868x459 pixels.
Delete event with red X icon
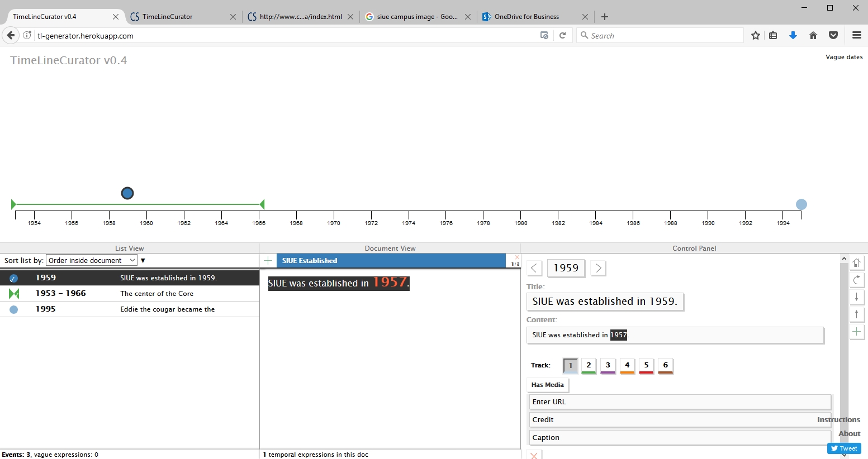(534, 455)
